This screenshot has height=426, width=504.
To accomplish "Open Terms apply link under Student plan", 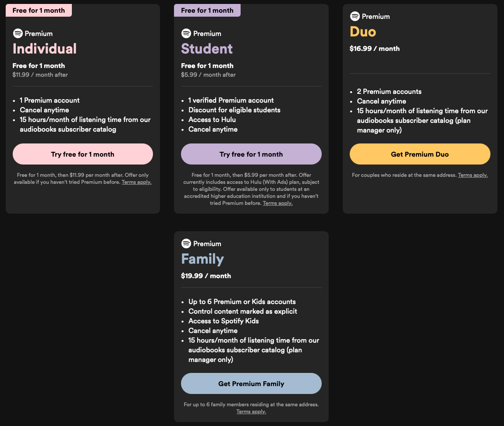I will [x=277, y=203].
